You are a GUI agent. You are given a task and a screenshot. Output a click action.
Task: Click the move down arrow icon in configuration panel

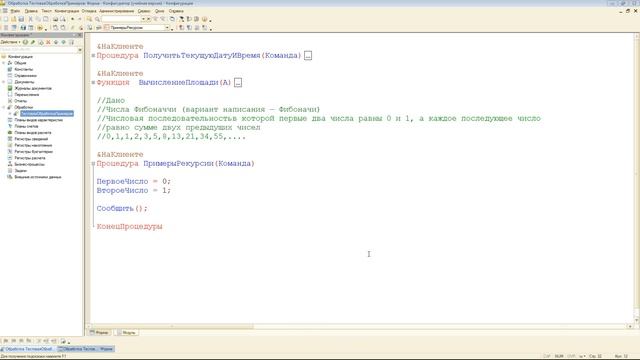[64, 42]
